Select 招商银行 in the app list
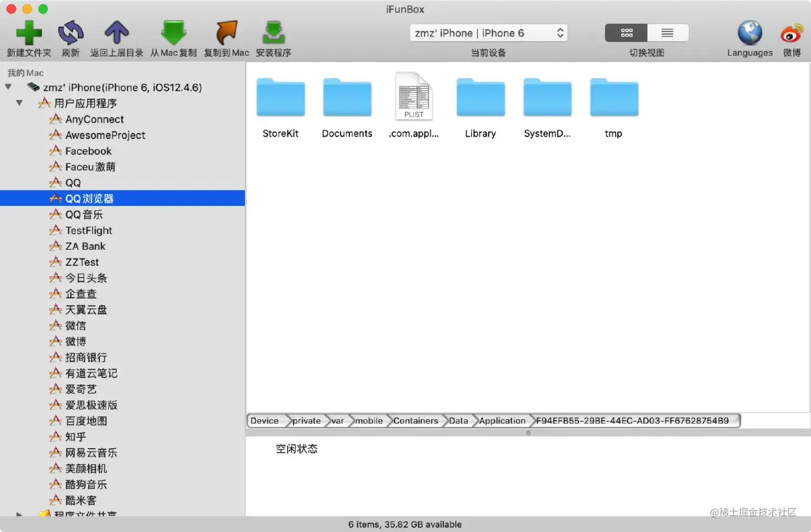The height and width of the screenshot is (532, 811). (x=86, y=357)
